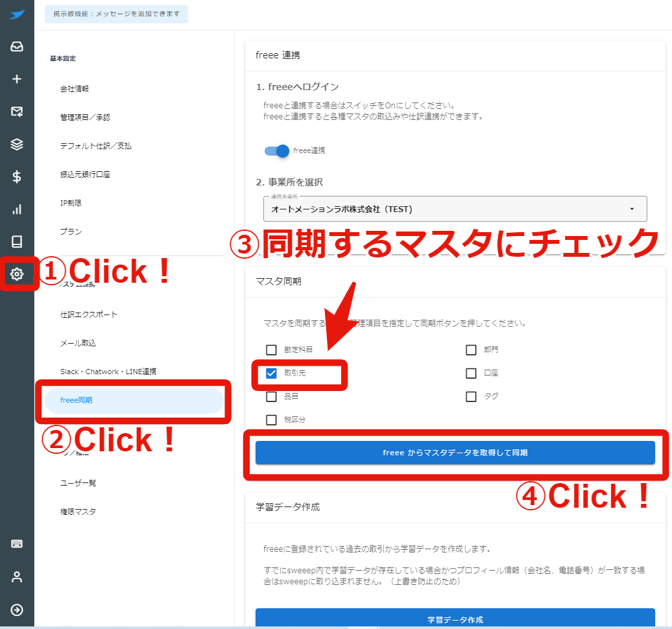Open Slack・Chatwork・LINE連携 menu item

point(108,372)
